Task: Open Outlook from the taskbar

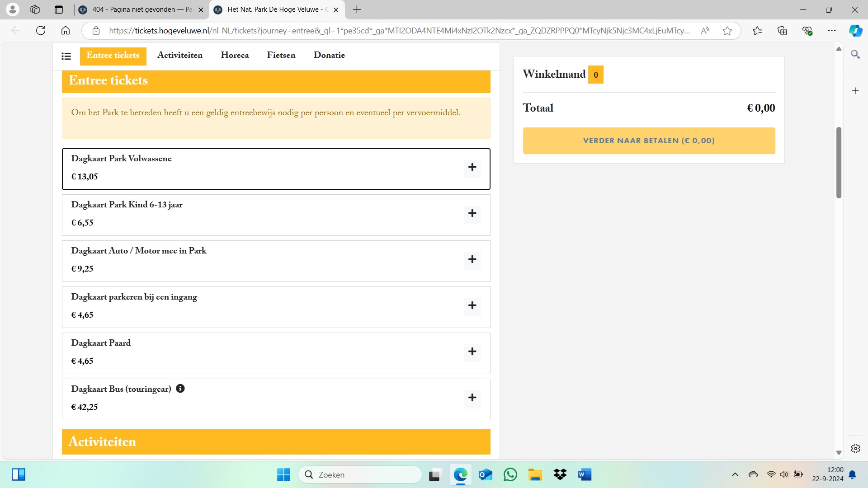Action: pos(486,474)
